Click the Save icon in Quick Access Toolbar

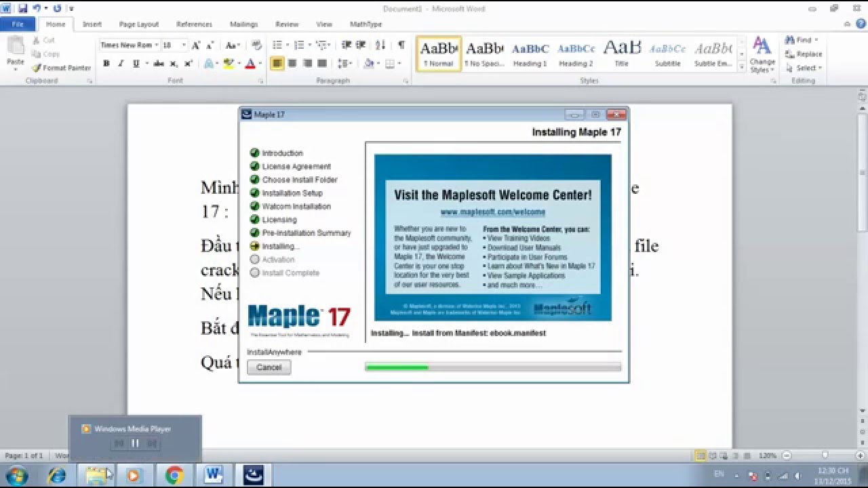point(22,9)
